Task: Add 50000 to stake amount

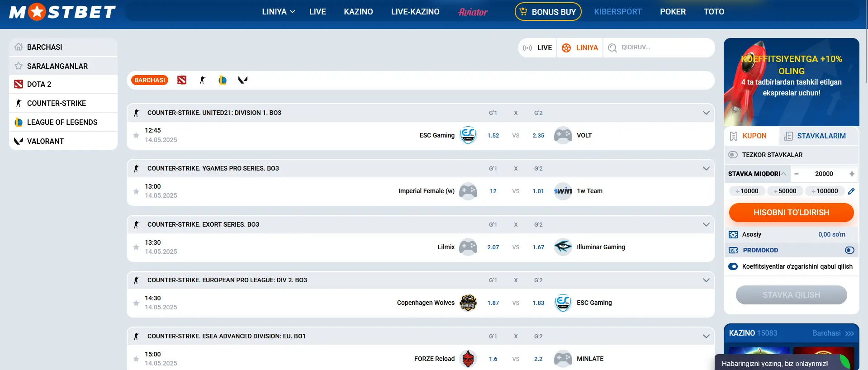Action: (785, 191)
